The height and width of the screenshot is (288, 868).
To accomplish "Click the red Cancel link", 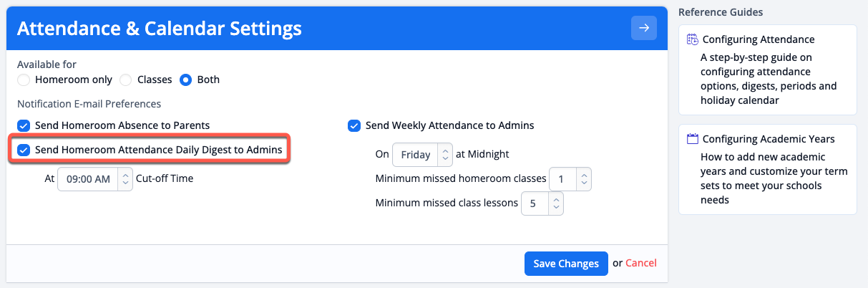I will point(641,263).
